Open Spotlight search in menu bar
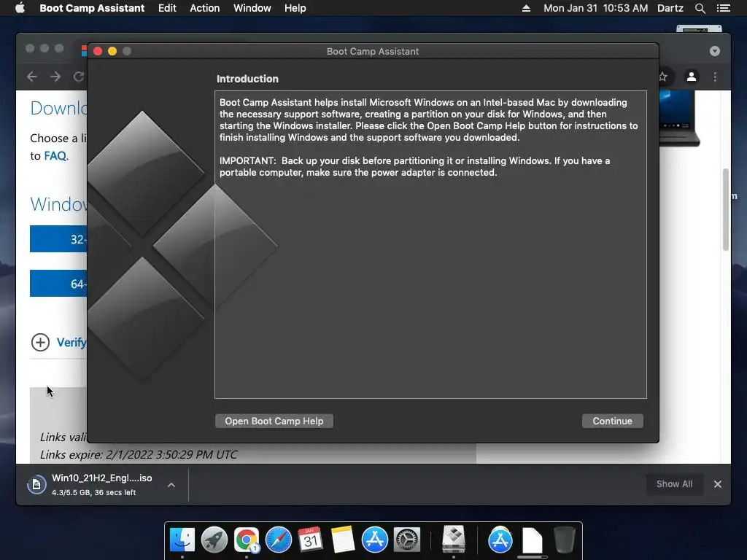 pos(700,8)
